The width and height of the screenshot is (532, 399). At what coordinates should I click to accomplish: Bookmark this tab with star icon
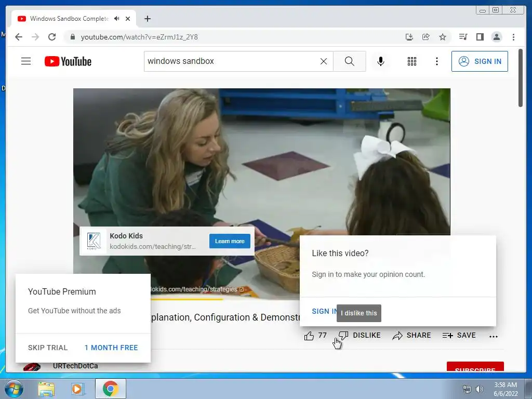click(443, 37)
